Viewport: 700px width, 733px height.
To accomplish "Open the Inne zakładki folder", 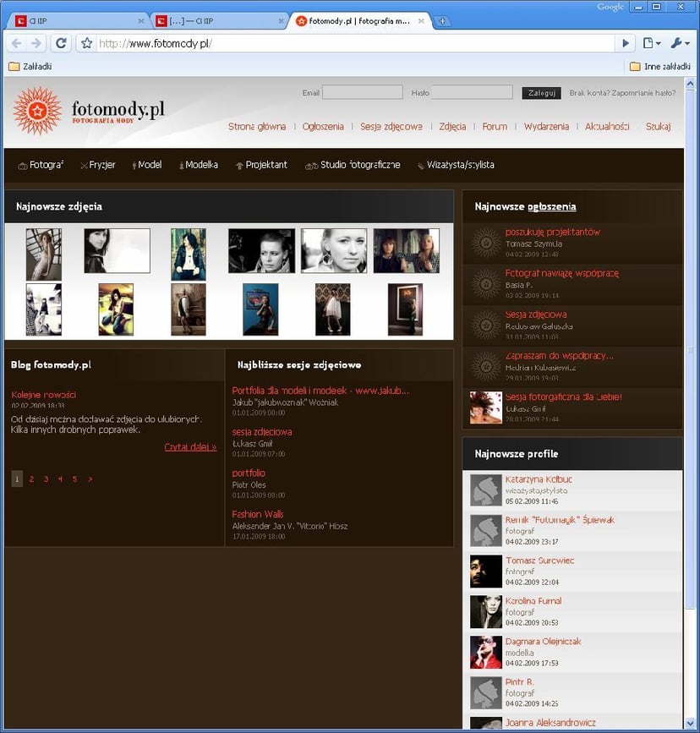I will [x=659, y=66].
